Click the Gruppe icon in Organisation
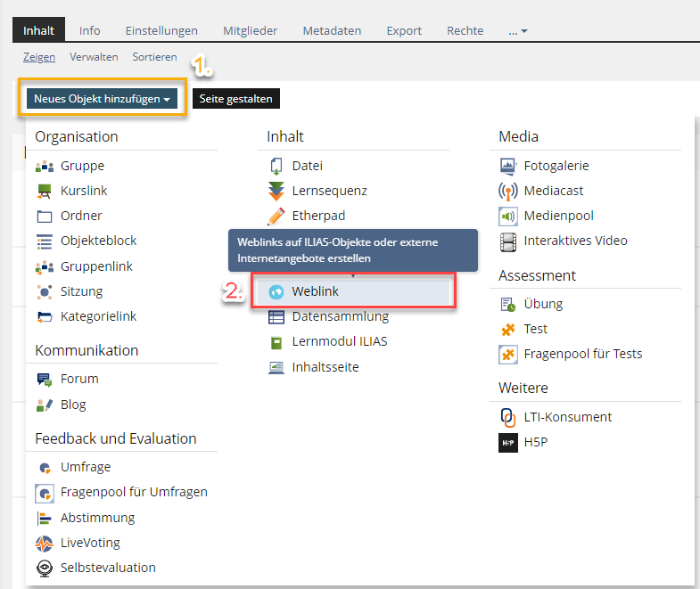The width and height of the screenshot is (700, 589). click(x=45, y=166)
